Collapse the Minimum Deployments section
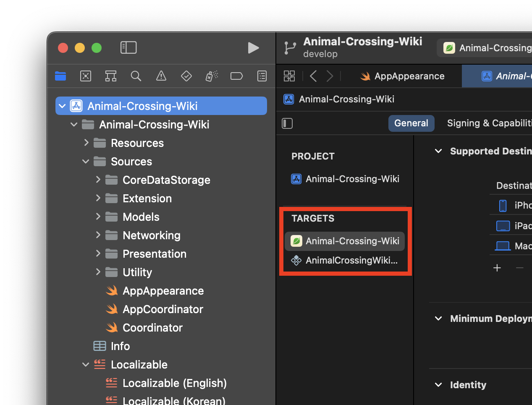Screen dimensions: 532x405 click(x=438, y=319)
